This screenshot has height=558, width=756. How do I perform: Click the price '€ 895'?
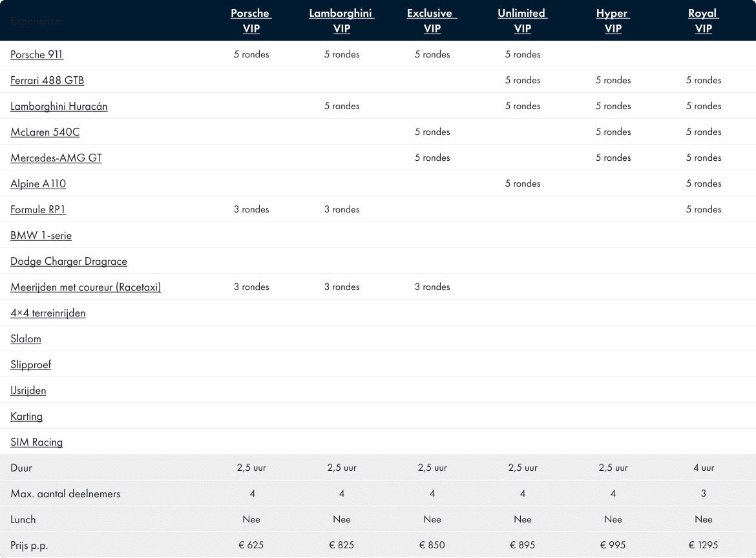point(522,545)
